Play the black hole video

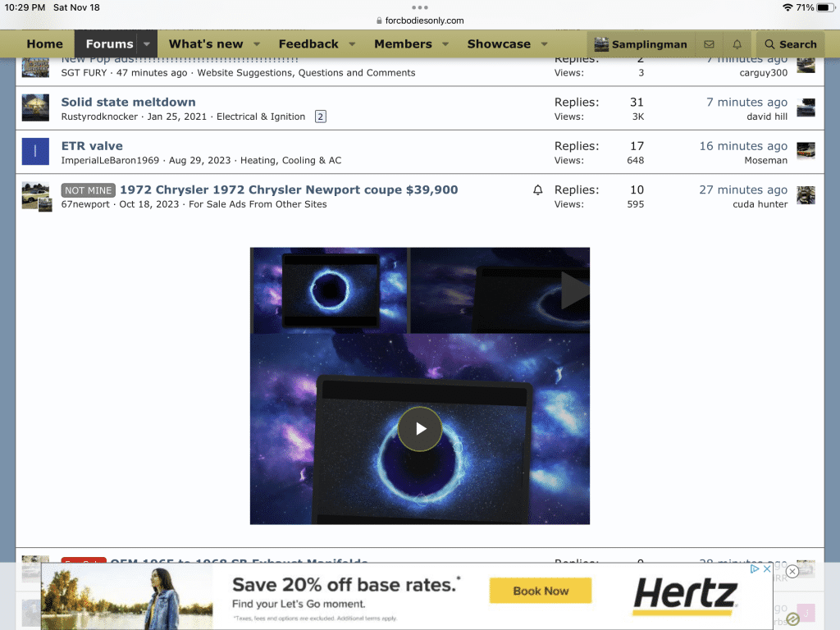pyautogui.click(x=420, y=428)
